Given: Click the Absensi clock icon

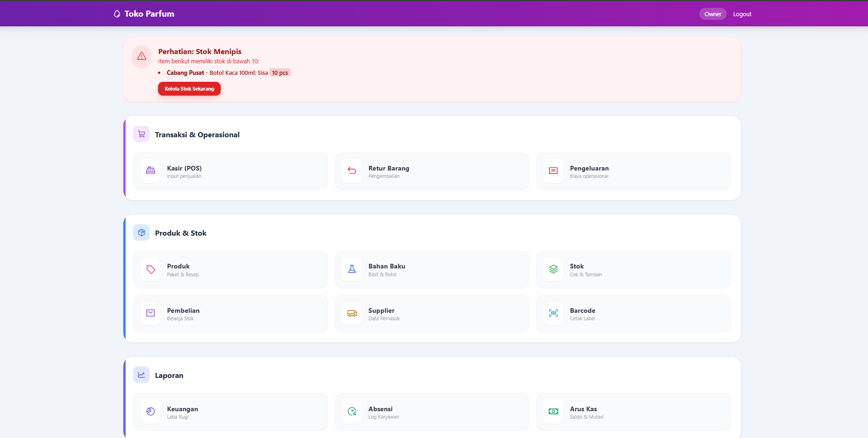Looking at the screenshot, I should click(352, 412).
